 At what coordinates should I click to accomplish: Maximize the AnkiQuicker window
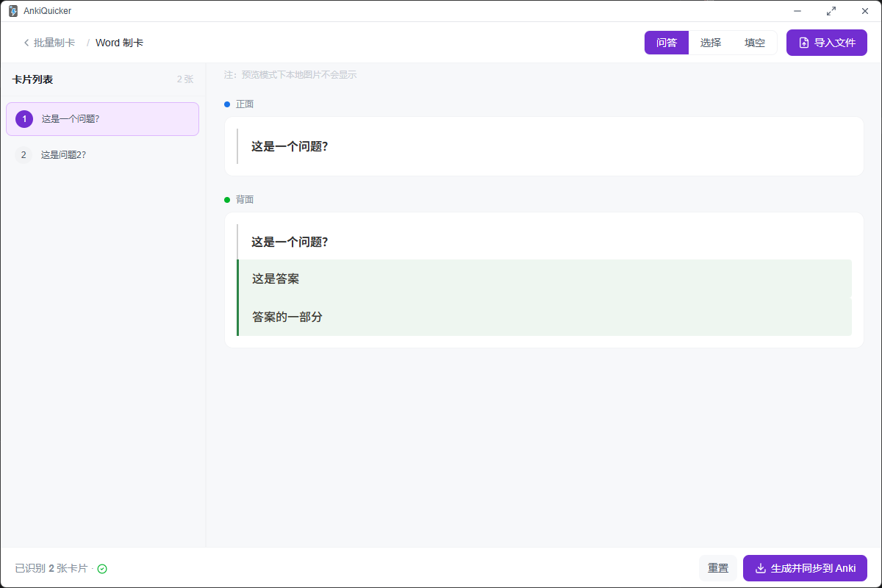click(x=831, y=11)
